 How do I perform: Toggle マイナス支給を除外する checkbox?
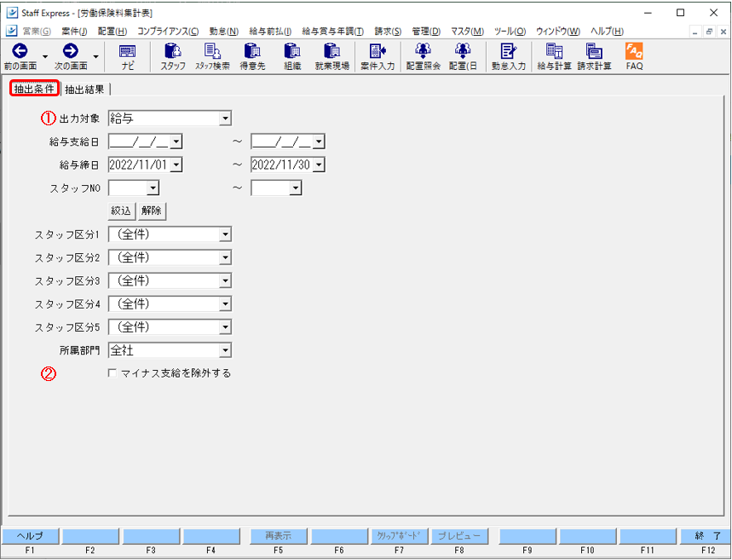tap(112, 373)
